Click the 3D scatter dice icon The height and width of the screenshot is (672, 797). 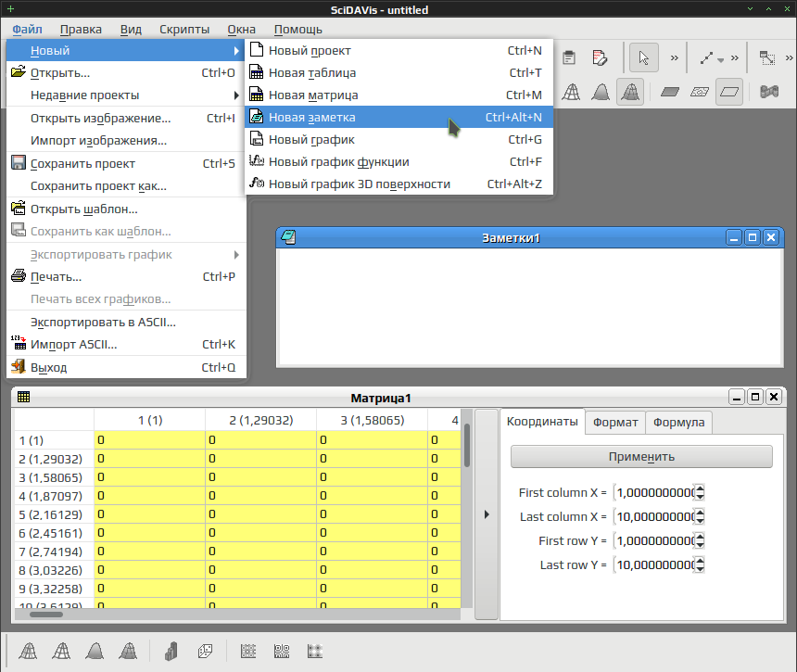206,652
